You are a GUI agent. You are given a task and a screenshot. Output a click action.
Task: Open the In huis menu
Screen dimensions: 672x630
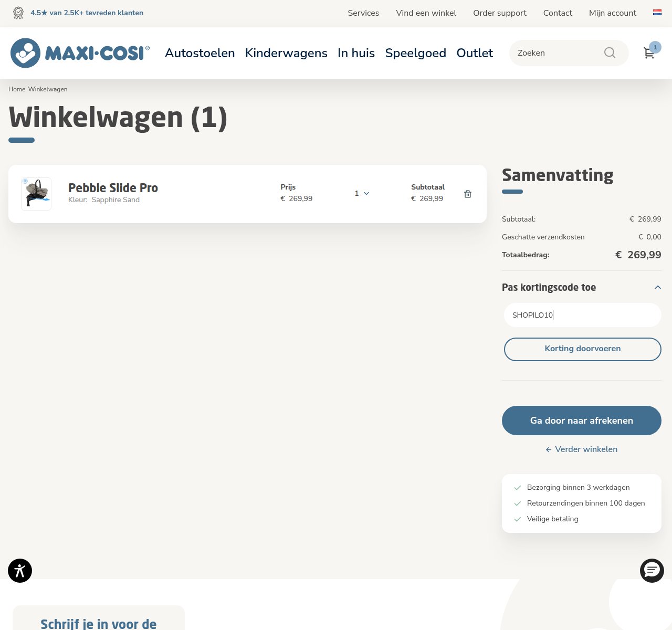[356, 53]
